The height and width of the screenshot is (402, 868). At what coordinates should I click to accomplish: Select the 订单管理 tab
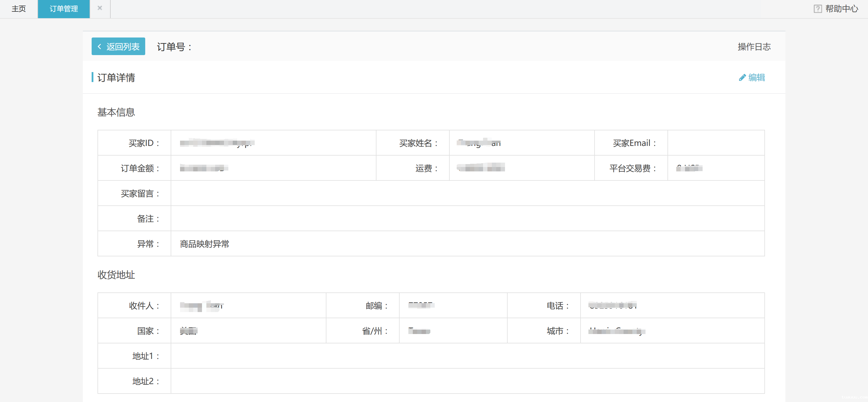coord(64,9)
